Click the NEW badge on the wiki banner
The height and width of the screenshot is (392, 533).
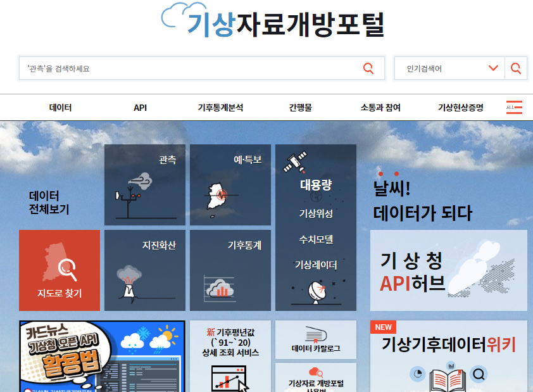tap(383, 327)
